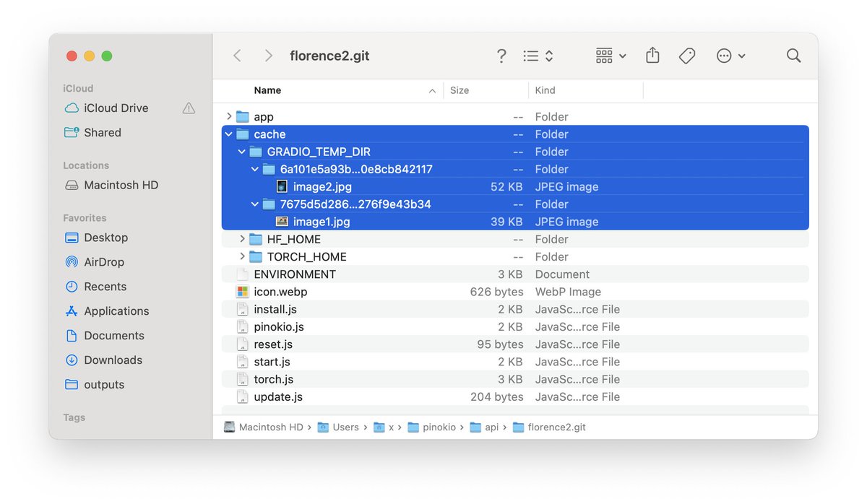Open the Action ellipsis menu
The width and height of the screenshot is (867, 504).
coord(730,56)
